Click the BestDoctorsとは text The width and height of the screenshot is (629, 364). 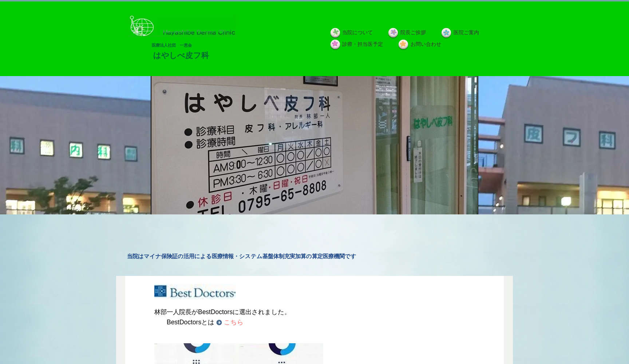tap(190, 322)
